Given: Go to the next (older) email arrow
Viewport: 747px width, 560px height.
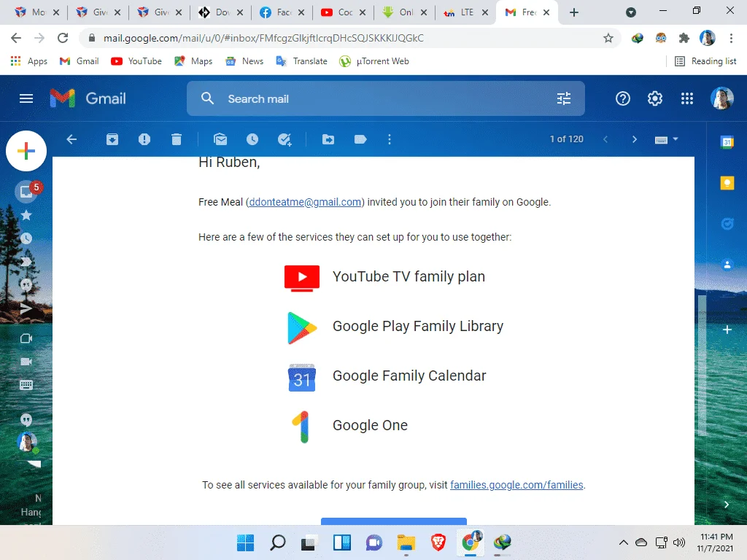Looking at the screenshot, I should (634, 139).
